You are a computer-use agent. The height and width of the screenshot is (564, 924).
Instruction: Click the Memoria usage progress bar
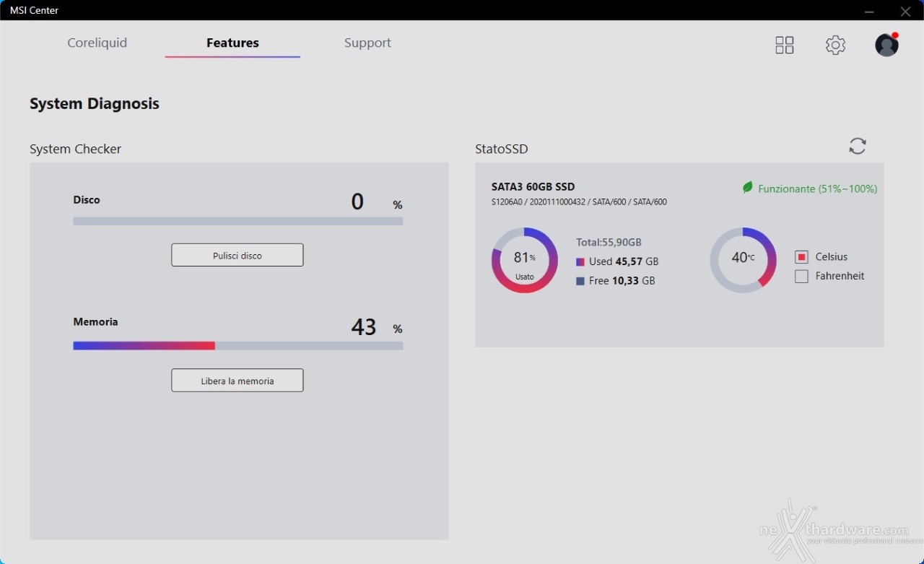pos(238,346)
